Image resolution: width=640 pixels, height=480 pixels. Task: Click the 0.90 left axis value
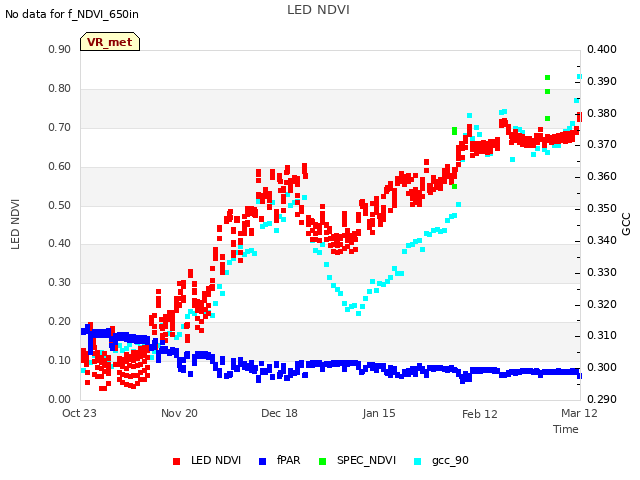pyautogui.click(x=60, y=49)
